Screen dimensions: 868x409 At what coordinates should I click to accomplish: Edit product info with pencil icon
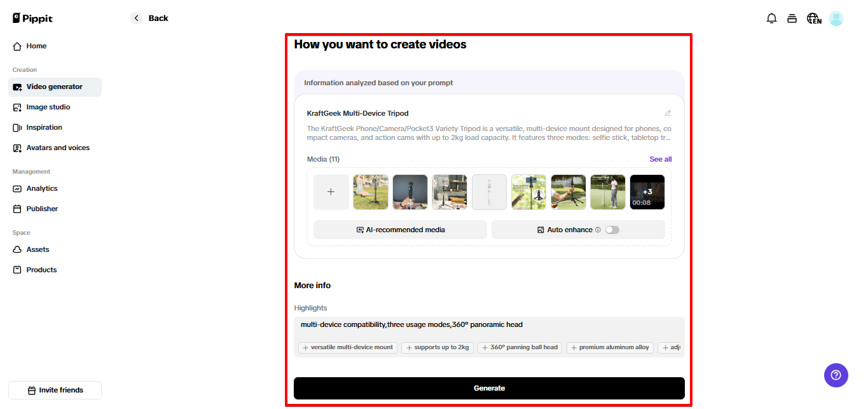668,113
